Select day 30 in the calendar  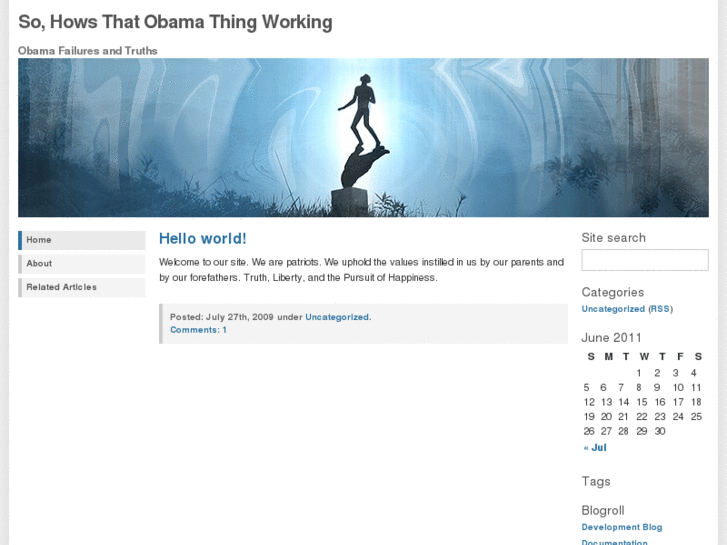click(x=660, y=431)
